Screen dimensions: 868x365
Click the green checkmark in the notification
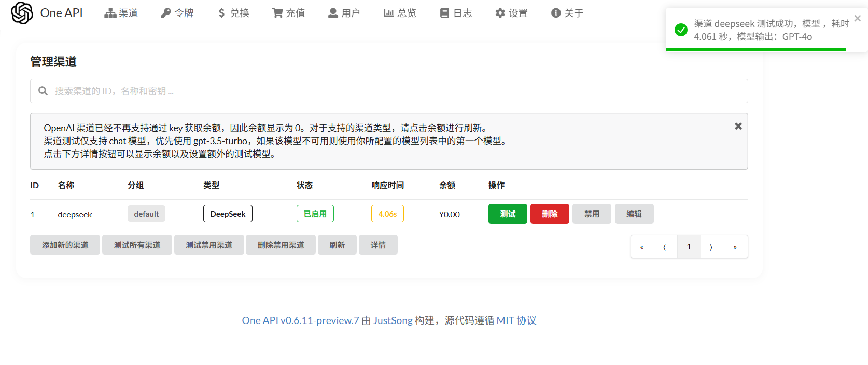[x=681, y=30]
